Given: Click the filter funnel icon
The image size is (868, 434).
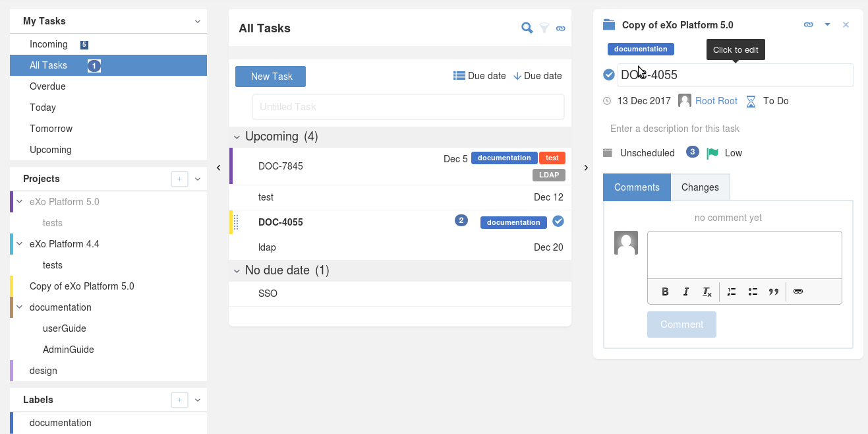Looking at the screenshot, I should (x=544, y=28).
